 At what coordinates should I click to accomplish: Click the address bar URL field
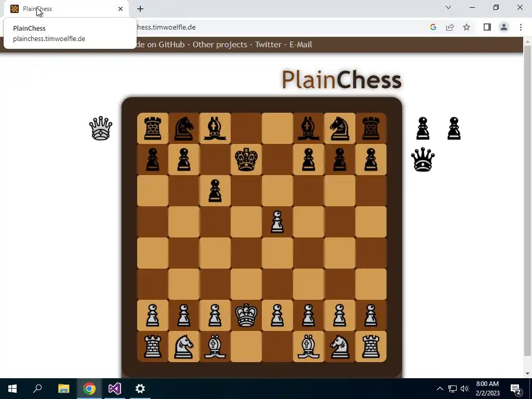278,27
